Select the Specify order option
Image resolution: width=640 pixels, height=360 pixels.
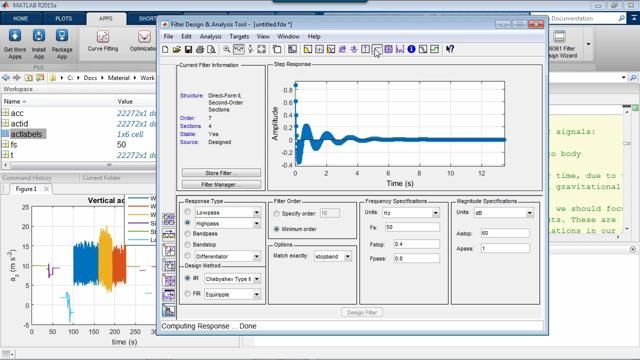(276, 213)
